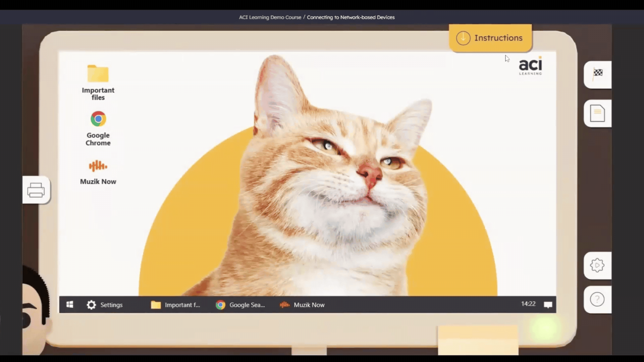
Task: Switch to Muzik Now taskbar item
Action: pyautogui.click(x=302, y=305)
